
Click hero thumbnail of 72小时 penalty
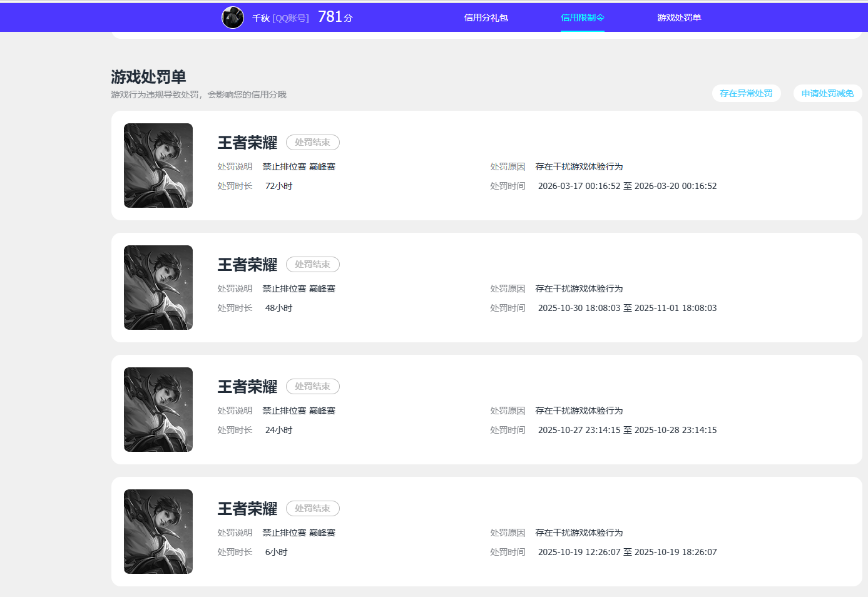[158, 165]
